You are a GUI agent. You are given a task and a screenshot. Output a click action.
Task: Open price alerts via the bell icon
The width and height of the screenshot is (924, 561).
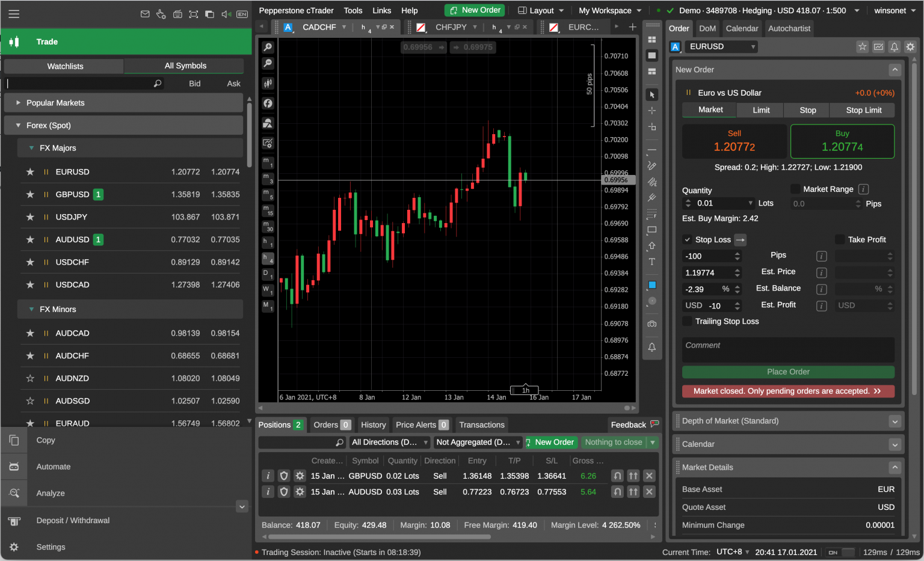652,348
